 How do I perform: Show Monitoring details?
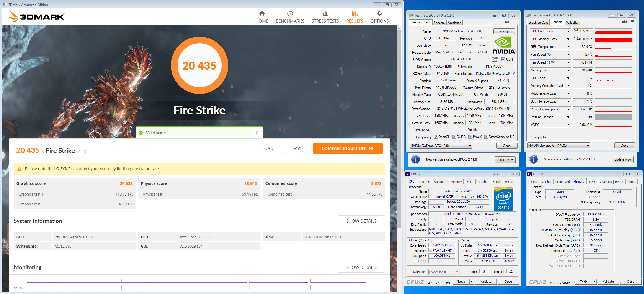tap(361, 267)
